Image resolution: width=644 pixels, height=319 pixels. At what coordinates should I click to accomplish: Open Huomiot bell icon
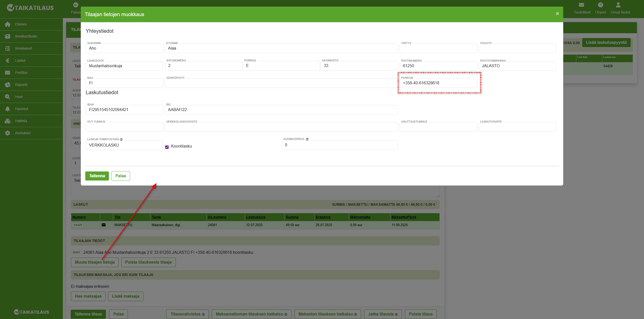coord(8,109)
